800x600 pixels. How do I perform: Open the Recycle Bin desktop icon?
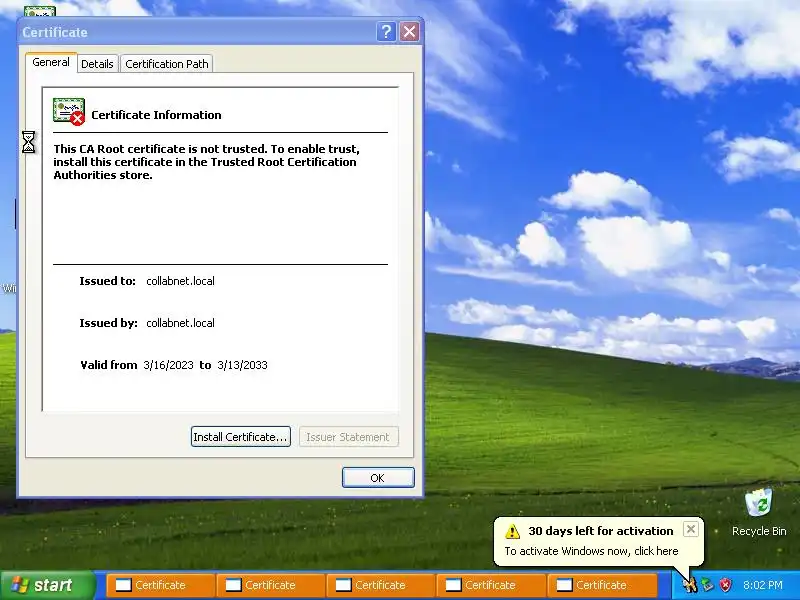(x=759, y=512)
